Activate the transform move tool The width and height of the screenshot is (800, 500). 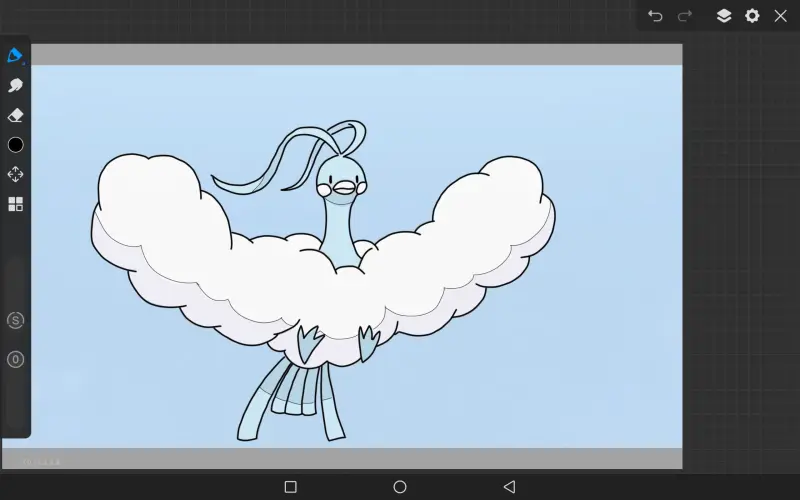(x=15, y=174)
